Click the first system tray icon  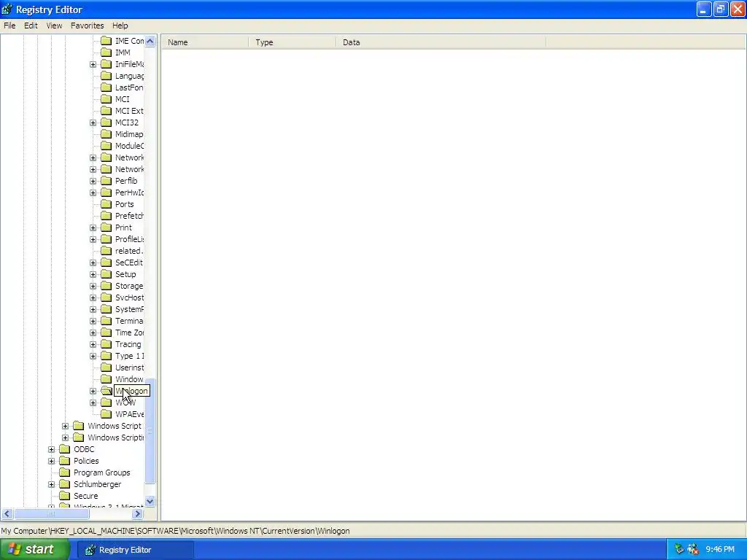(679, 550)
